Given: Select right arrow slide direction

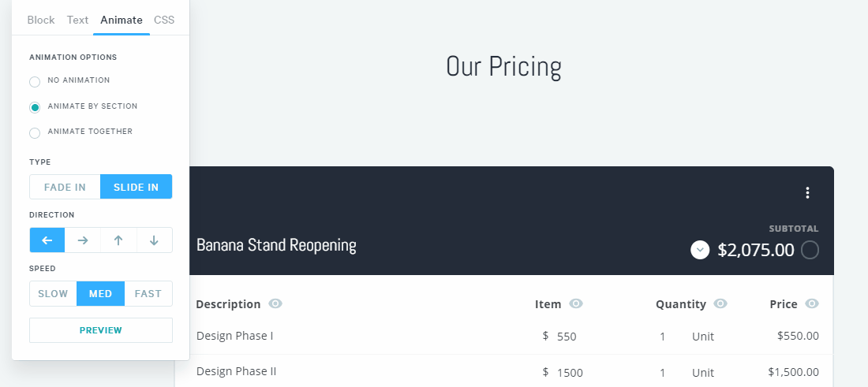Looking at the screenshot, I should click(83, 240).
